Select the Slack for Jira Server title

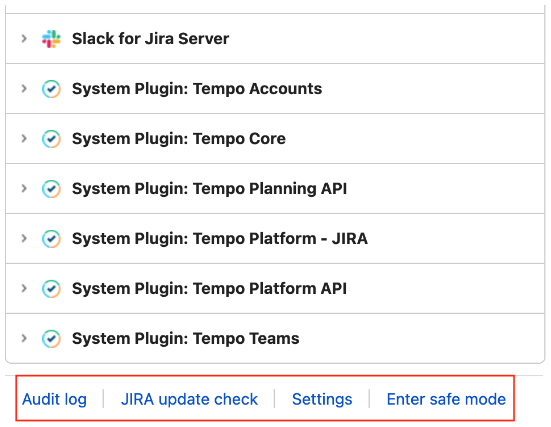[150, 39]
